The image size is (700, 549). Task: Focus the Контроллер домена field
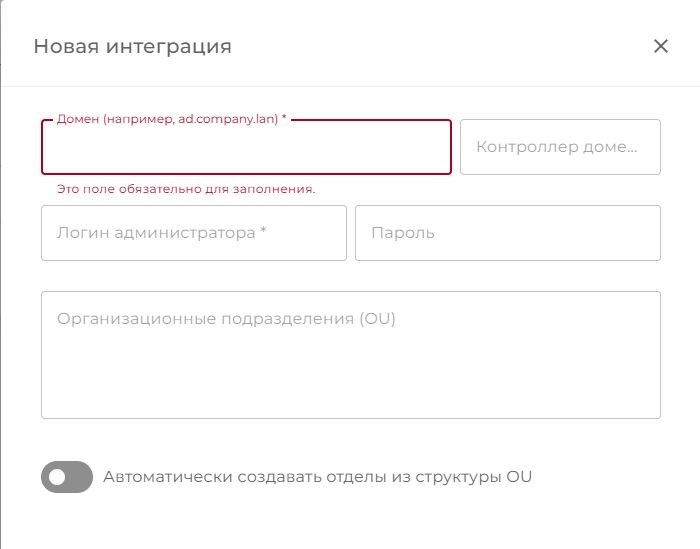pos(560,147)
